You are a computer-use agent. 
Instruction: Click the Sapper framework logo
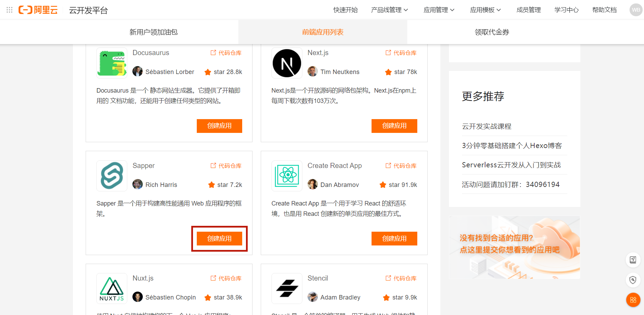pyautogui.click(x=111, y=176)
